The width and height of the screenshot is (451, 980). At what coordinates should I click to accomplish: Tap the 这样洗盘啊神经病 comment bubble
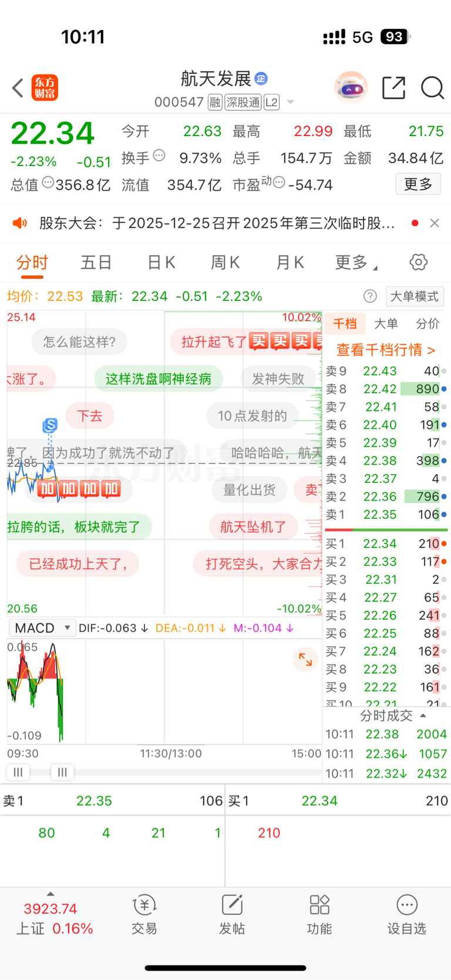pos(159,379)
